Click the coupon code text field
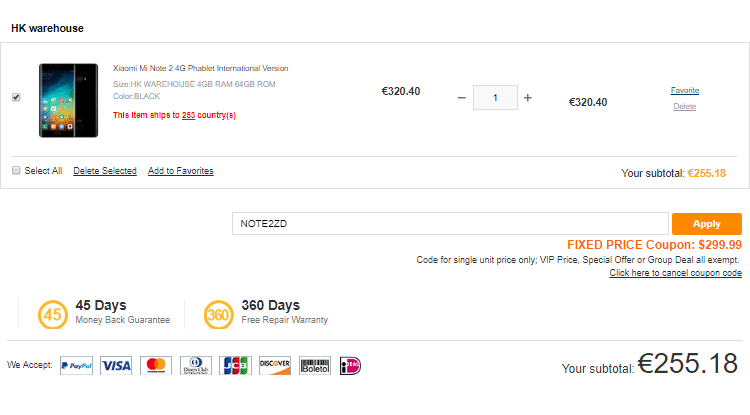This screenshot has width=750, height=415. click(x=449, y=224)
